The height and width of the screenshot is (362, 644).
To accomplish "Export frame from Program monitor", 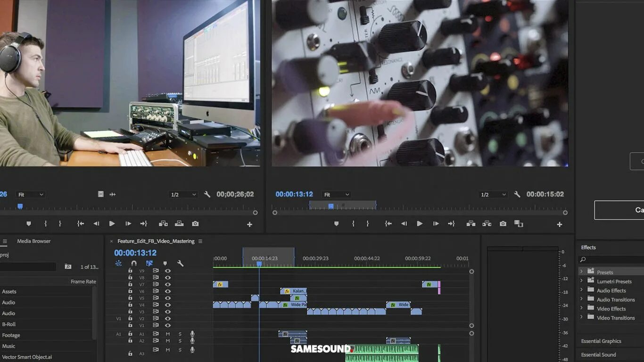I will tap(503, 224).
